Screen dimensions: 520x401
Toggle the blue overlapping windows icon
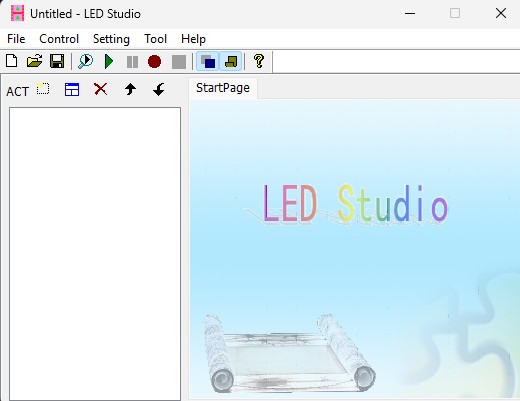pyautogui.click(x=208, y=61)
